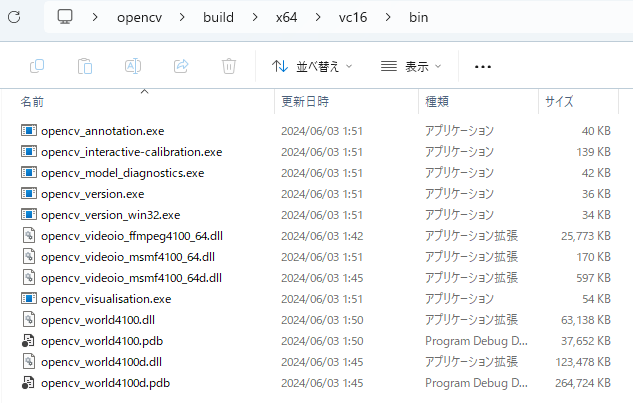Select file name opencv_world4100d.dll
Viewport: 633px width, 403px height.
pyautogui.click(x=101, y=362)
